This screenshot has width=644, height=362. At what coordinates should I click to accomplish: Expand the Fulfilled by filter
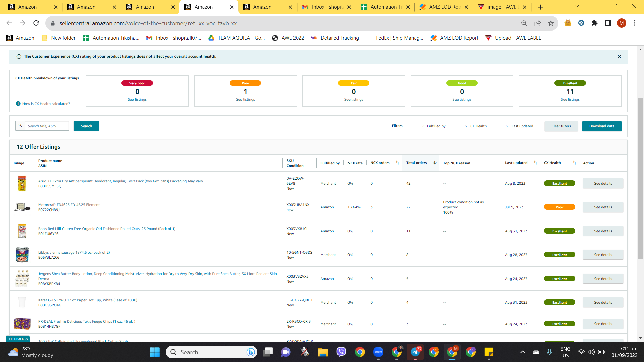(x=433, y=126)
